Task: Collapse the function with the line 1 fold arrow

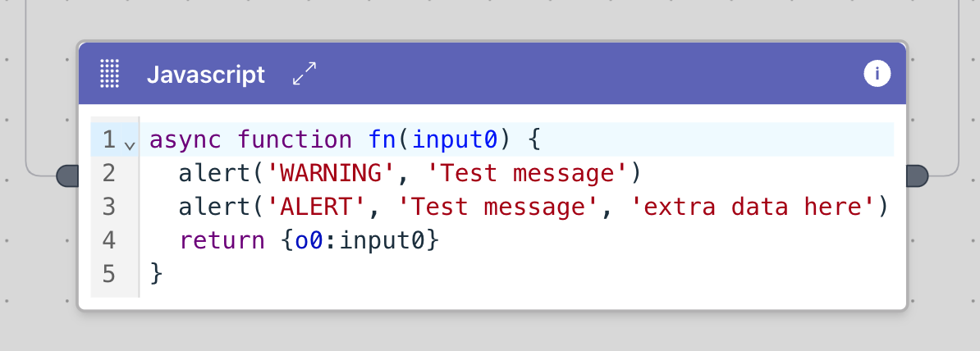Action: pos(129,145)
